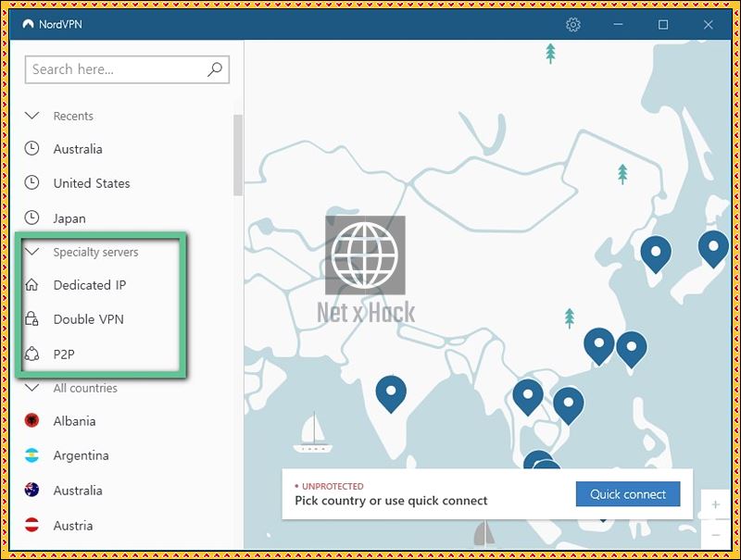Focus the Search here field
This screenshot has width=741, height=560.
point(127,69)
